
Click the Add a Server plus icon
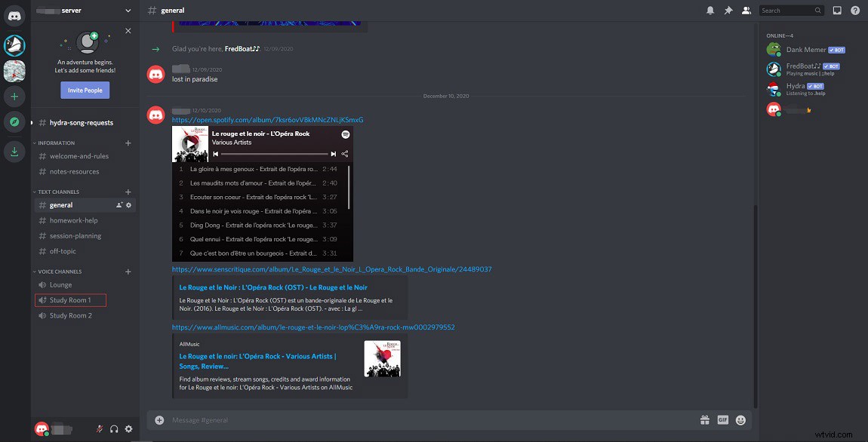click(x=14, y=96)
